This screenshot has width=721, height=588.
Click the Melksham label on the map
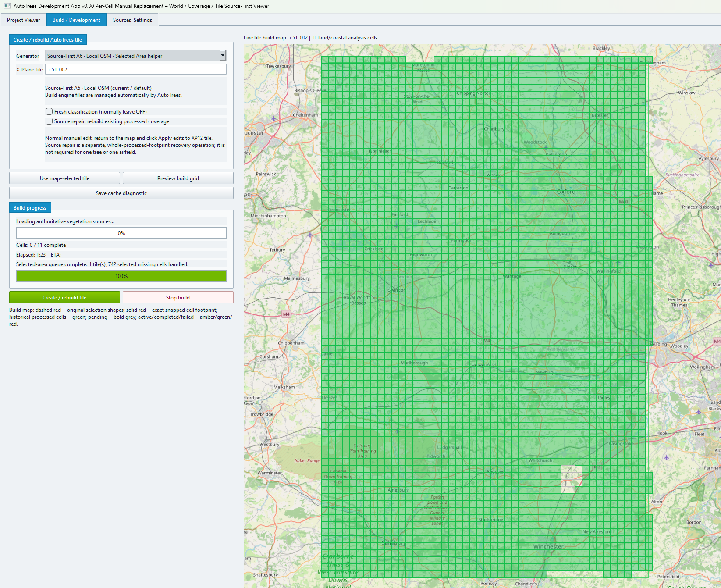point(284,387)
